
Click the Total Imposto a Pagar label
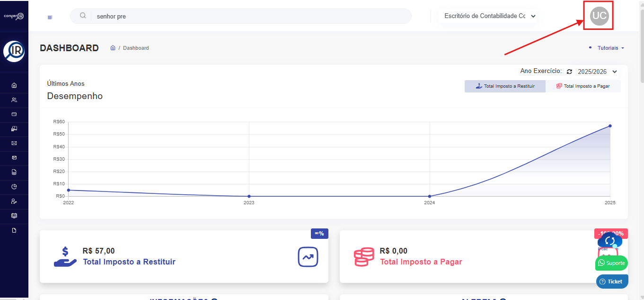point(421,262)
